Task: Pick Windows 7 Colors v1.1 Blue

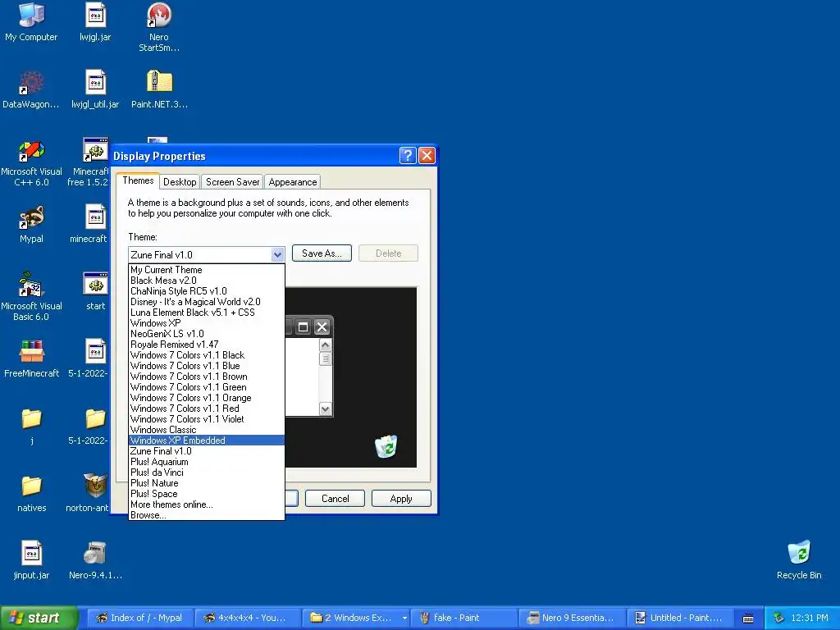Action: tap(207, 366)
